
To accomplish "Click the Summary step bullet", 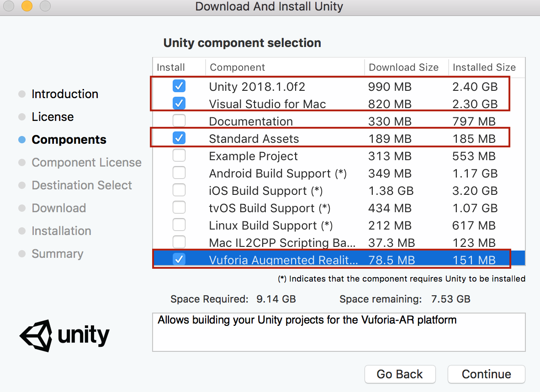I will click(x=21, y=254).
